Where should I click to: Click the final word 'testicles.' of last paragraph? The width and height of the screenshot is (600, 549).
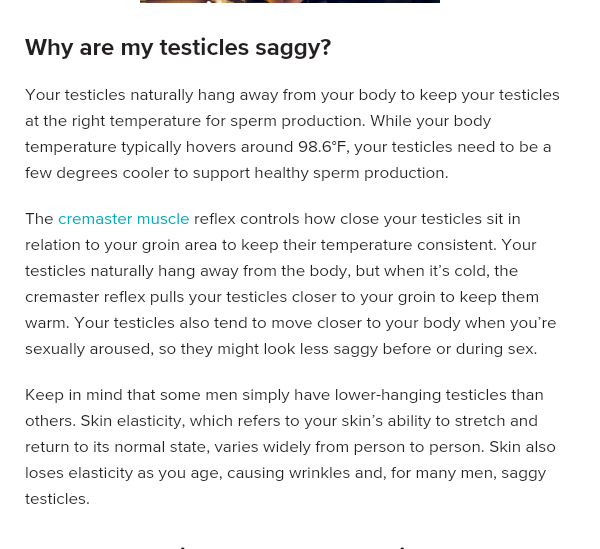(x=57, y=499)
